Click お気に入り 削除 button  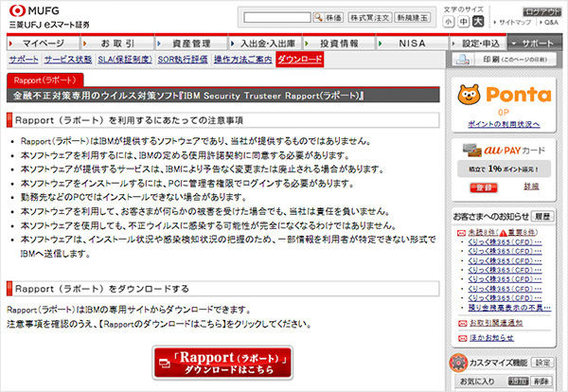coord(541,382)
